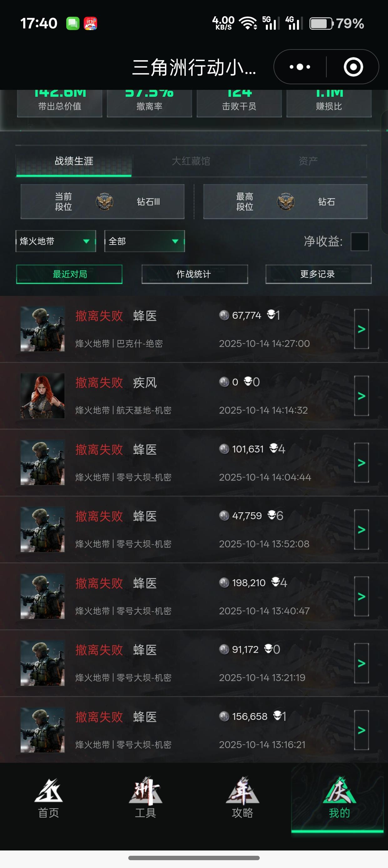The image size is (388, 868).
Task: Switch to 大红藏馆 tab
Action: point(191,161)
